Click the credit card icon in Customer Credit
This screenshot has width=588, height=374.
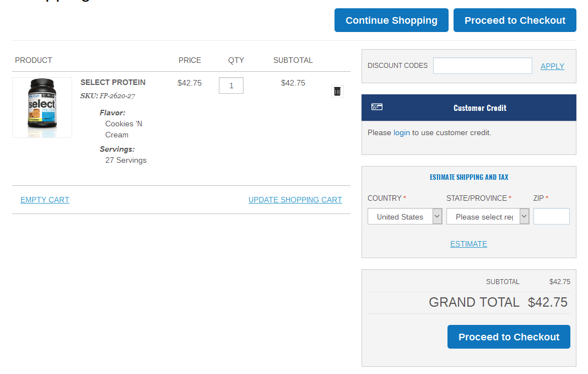click(x=377, y=107)
